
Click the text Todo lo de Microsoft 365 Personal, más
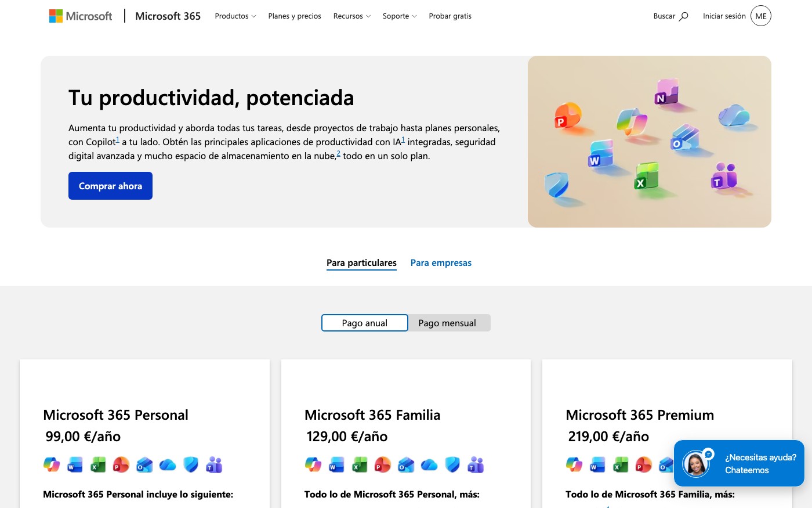[x=392, y=495]
